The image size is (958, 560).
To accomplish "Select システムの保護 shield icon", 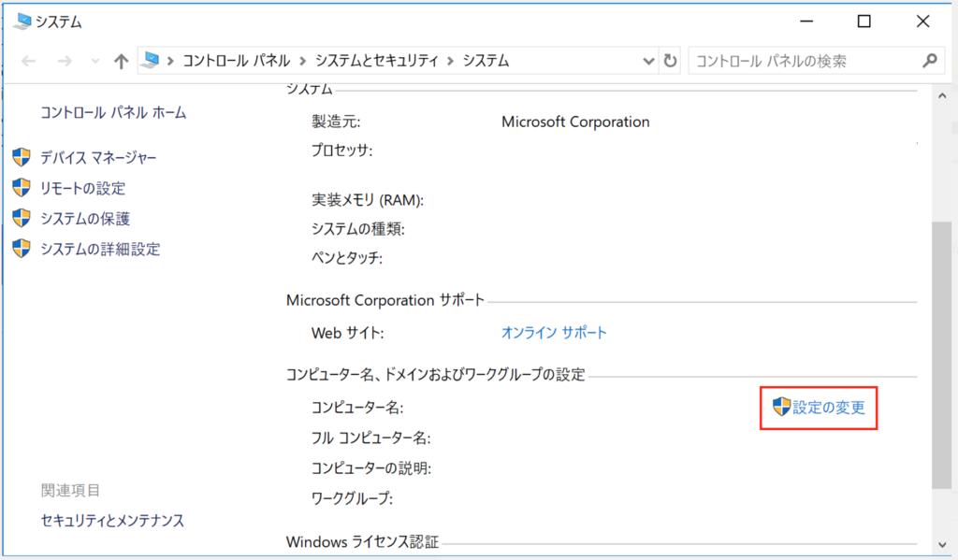I will (x=21, y=219).
